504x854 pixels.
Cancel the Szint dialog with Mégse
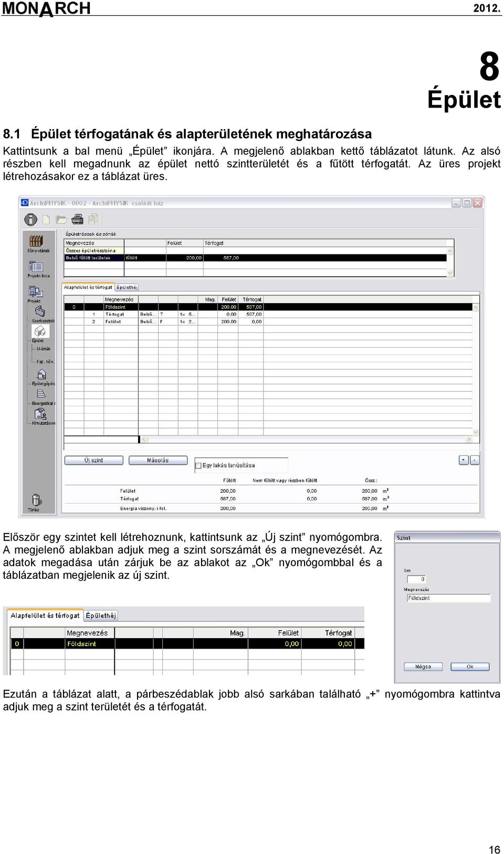coord(423,666)
